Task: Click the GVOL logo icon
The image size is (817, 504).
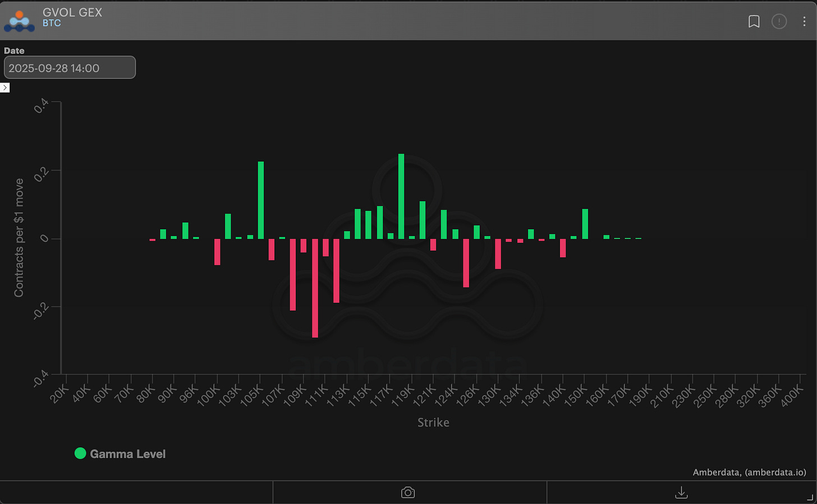Action: coord(19,21)
